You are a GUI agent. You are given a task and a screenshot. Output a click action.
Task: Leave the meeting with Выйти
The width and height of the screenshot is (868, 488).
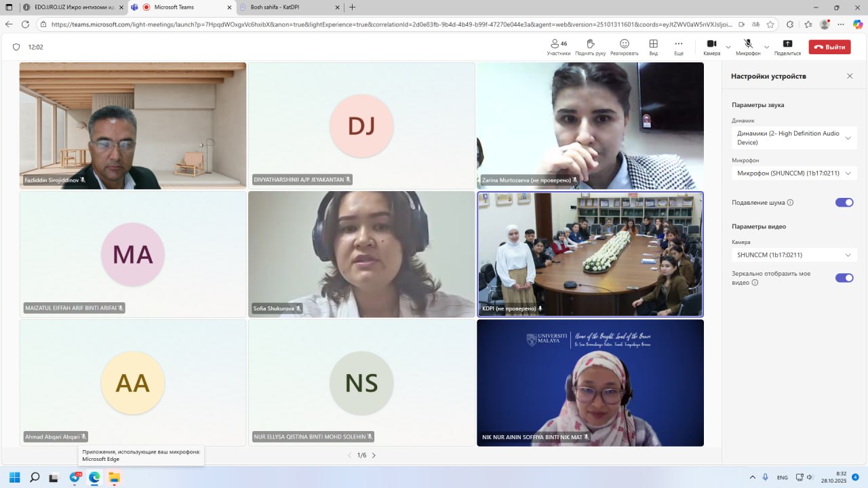point(831,47)
